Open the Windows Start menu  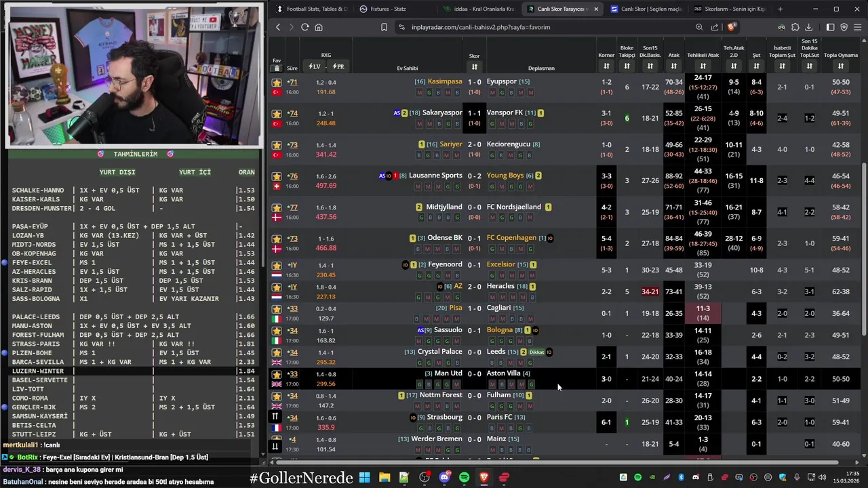pos(364,477)
